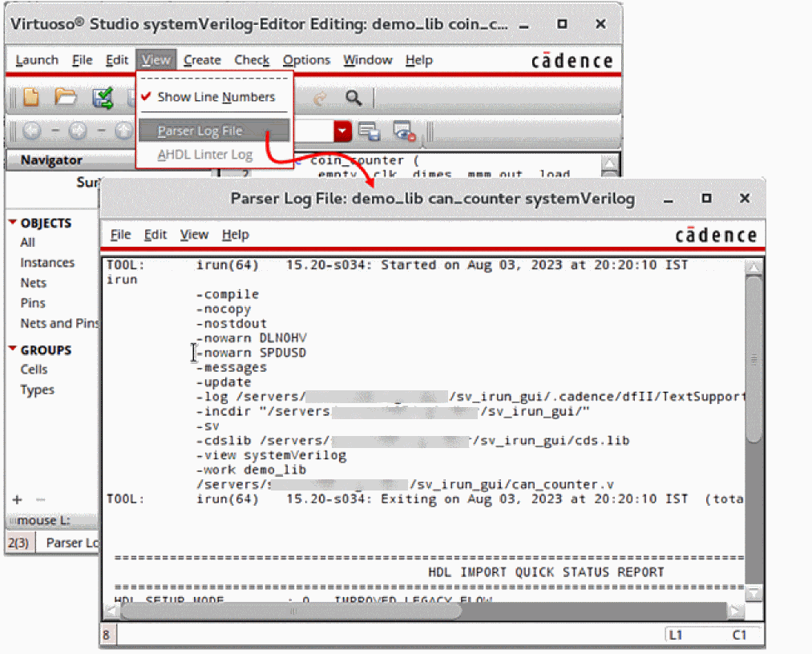Click scroll-left arrow in Parser Log window
The height and width of the screenshot is (654, 812).
(111, 611)
